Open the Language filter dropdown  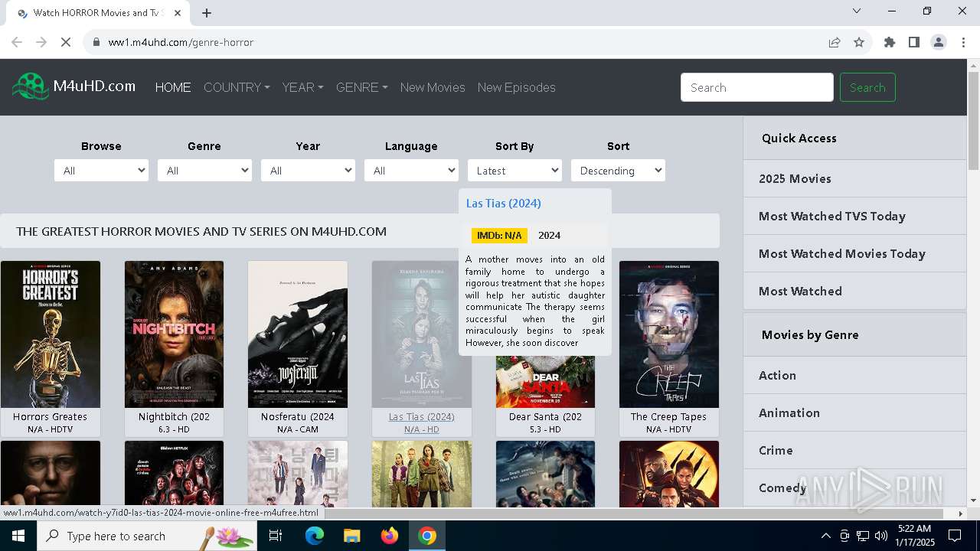(411, 171)
